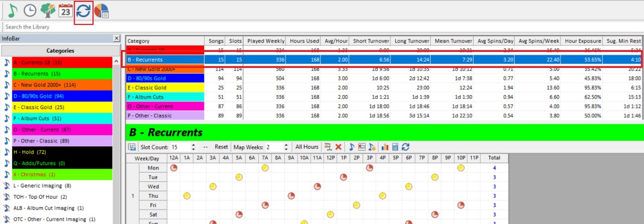Click the large blue rotation arrows icon
Image resolution: width=644 pixels, height=224 pixels.
point(83,11)
